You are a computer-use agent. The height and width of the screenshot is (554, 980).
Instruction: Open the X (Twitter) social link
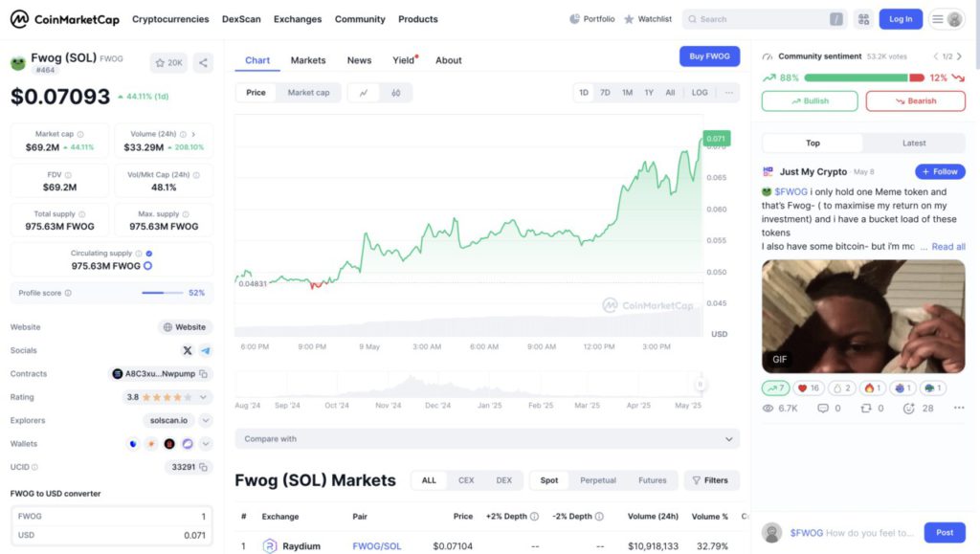tap(188, 351)
